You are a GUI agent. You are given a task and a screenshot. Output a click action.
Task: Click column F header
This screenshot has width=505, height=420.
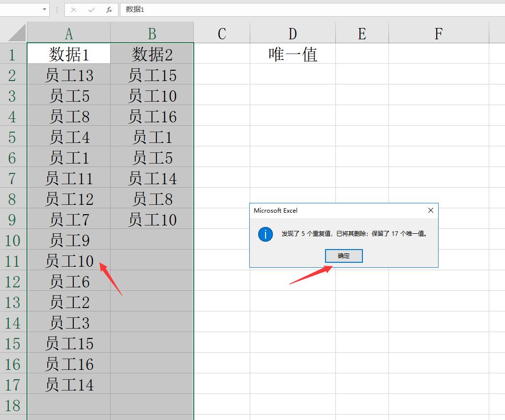pyautogui.click(x=438, y=33)
